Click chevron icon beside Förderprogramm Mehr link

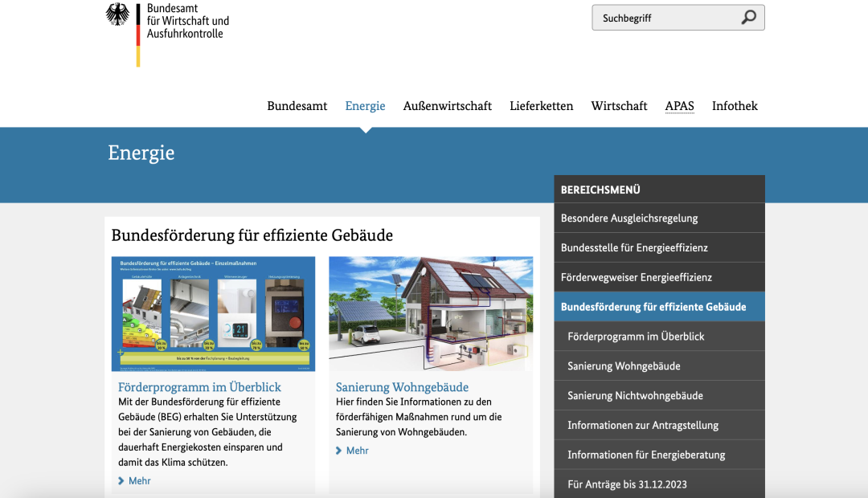121,481
